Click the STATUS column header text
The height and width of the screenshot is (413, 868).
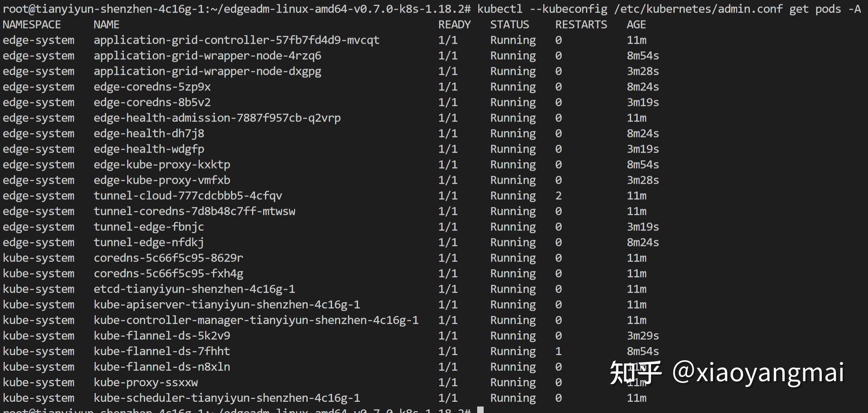[509, 25]
